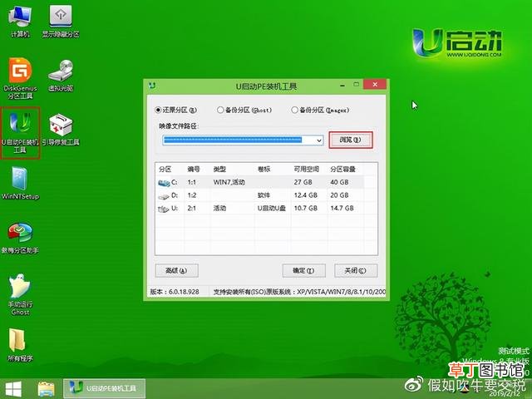
Task: Open the 傲梅分区助手 desktop icon
Action: pyautogui.click(x=20, y=239)
